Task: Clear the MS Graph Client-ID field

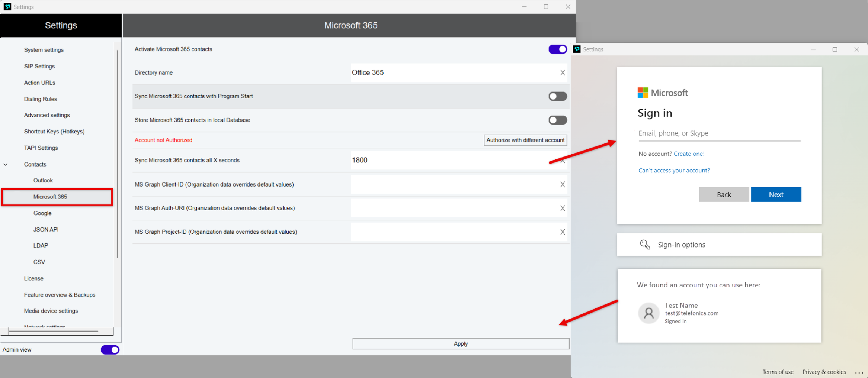Action: [x=563, y=184]
